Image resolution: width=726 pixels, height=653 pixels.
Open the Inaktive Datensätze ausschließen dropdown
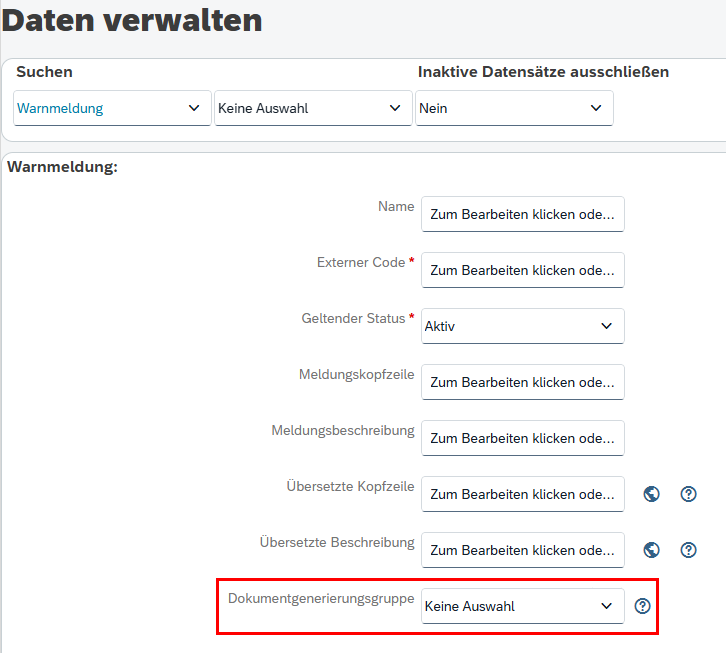tap(514, 108)
